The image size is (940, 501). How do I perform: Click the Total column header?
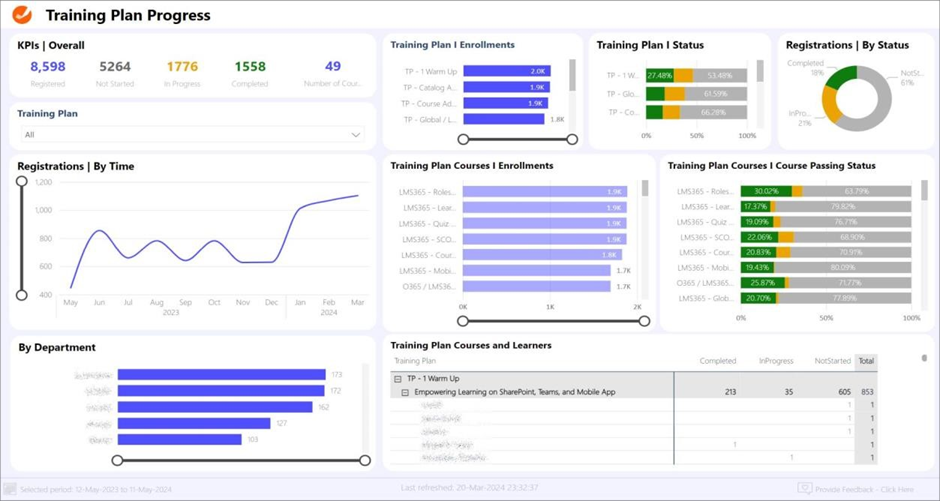(865, 361)
